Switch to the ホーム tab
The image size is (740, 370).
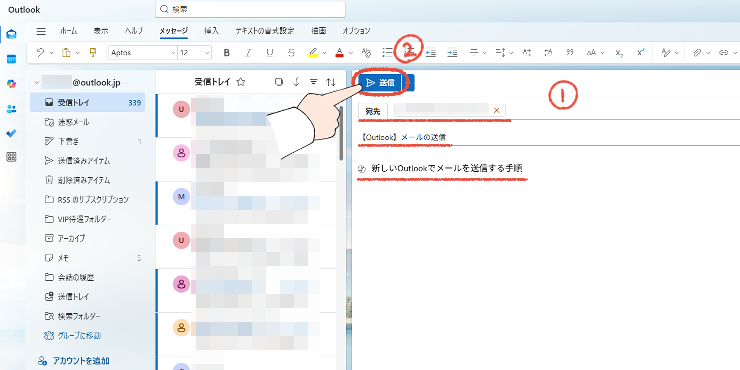coord(68,31)
